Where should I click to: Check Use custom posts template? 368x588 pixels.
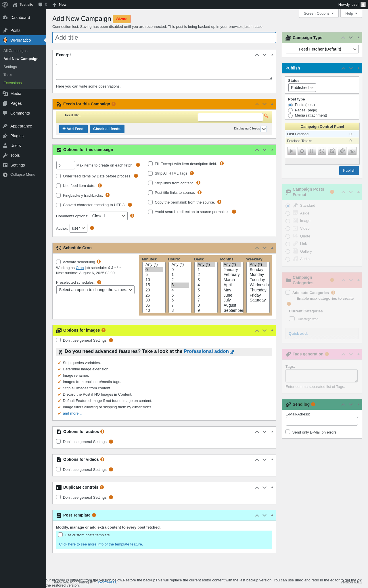[x=60, y=535]
